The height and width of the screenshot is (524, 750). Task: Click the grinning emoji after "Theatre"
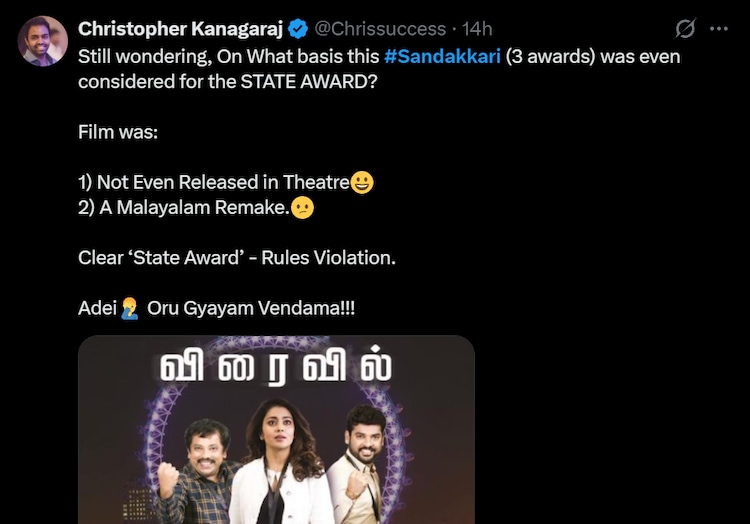tap(363, 182)
